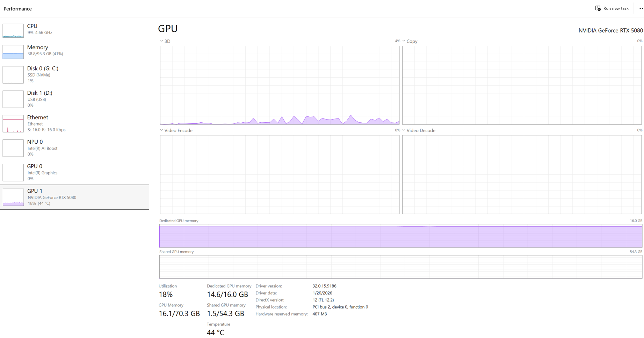The width and height of the screenshot is (644, 338).
Task: Change the Video Encode engine dropdown
Action: [x=161, y=130]
